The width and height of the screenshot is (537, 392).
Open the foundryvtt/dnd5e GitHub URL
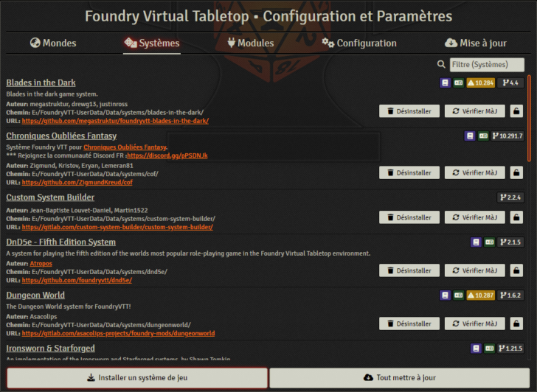pos(77,281)
